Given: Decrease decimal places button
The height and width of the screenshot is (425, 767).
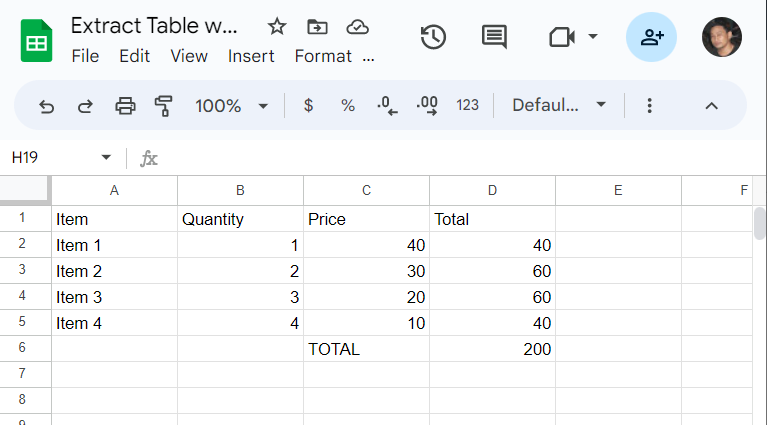Looking at the screenshot, I should pos(387,106).
